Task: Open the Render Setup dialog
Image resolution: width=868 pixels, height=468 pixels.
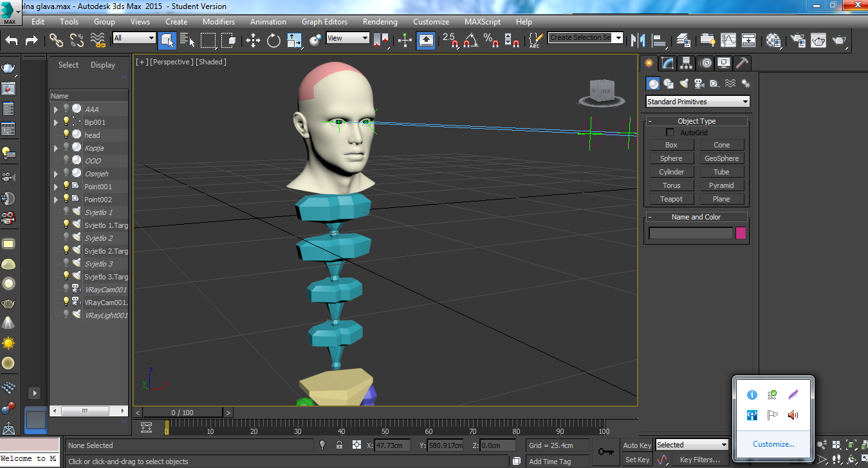Action: coord(798,41)
